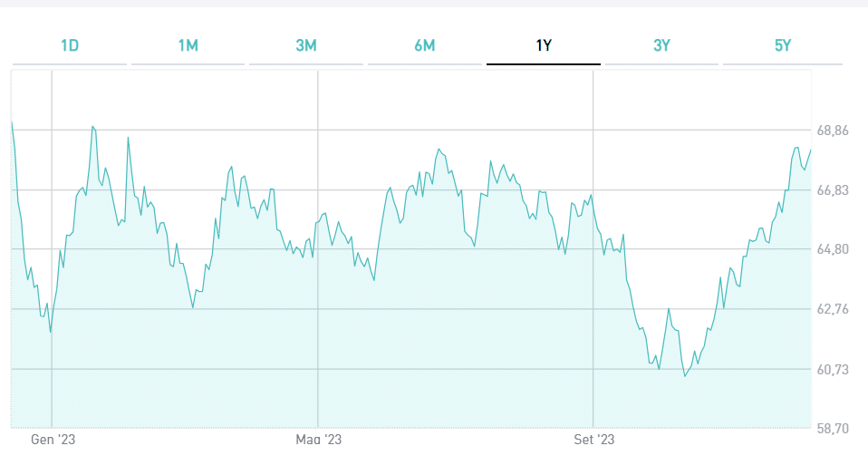The image size is (868, 465).
Task: Click the 60,73 price level label
Action: 833,369
